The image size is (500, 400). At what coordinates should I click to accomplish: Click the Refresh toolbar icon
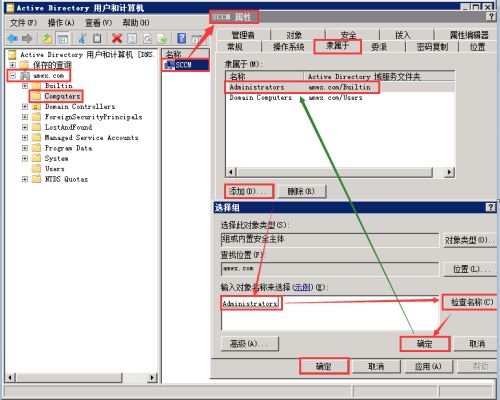[147, 39]
